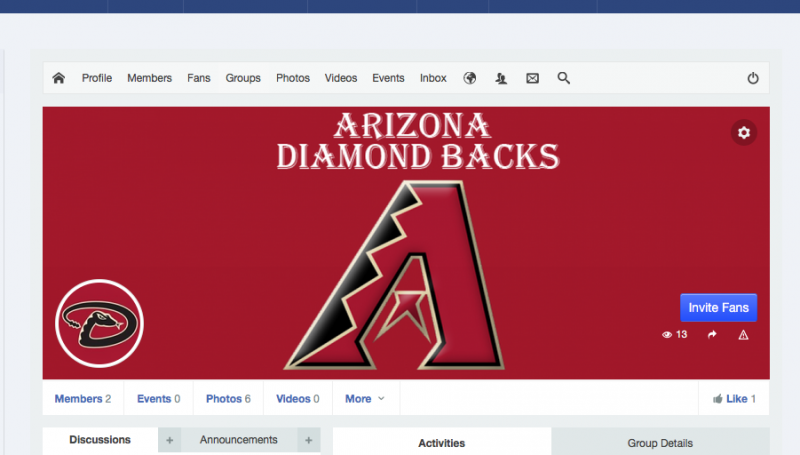Click the Invite Fans button
The width and height of the screenshot is (800, 455).
pyautogui.click(x=718, y=308)
